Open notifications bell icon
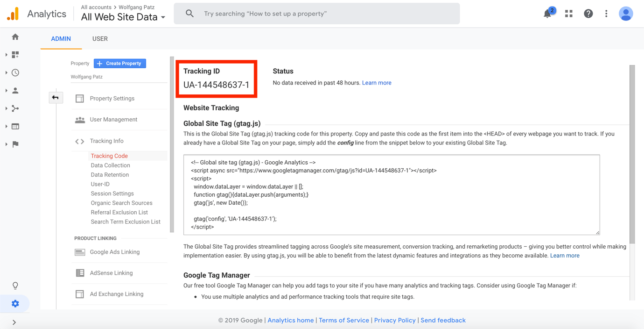644x329 pixels. (548, 14)
